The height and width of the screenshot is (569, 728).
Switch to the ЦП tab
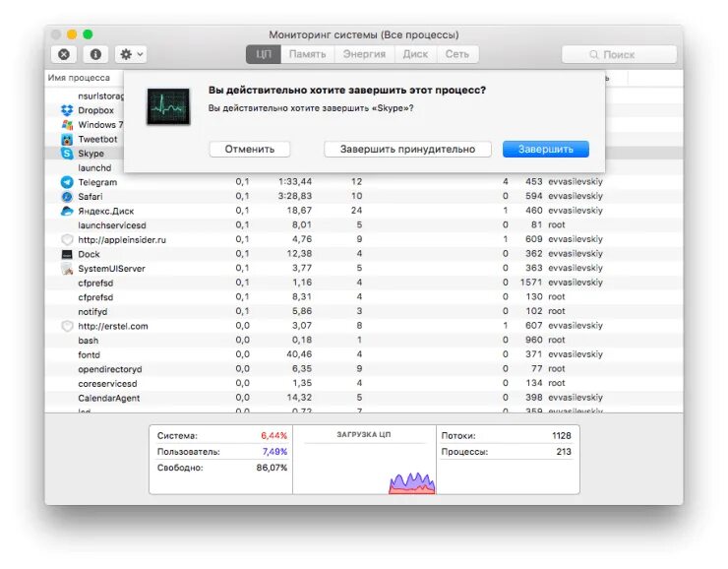click(264, 54)
